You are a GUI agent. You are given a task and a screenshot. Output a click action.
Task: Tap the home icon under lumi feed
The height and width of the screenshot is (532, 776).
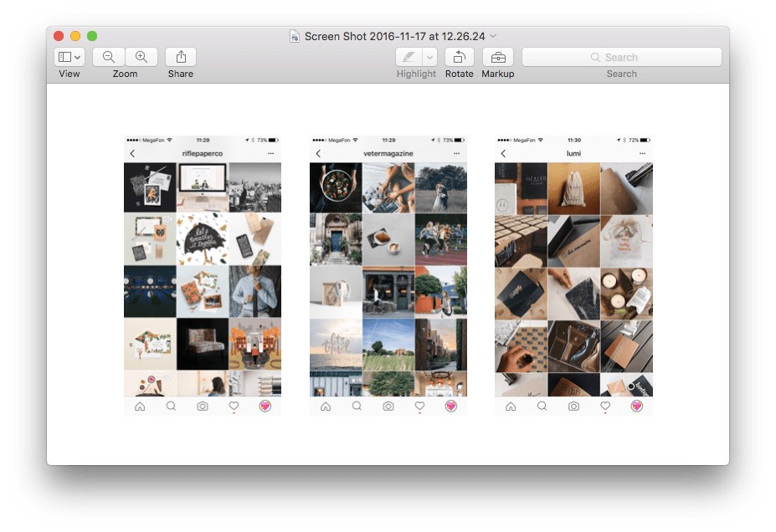pos(511,406)
